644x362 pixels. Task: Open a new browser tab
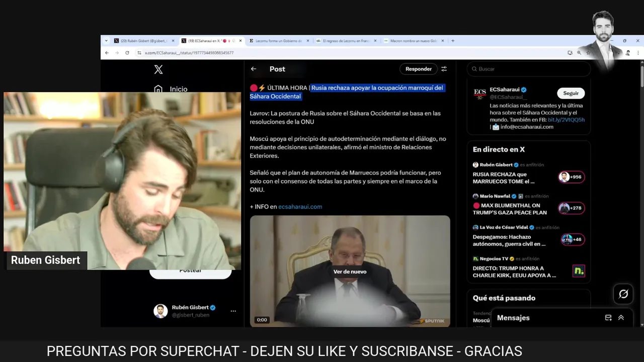pos(453,41)
